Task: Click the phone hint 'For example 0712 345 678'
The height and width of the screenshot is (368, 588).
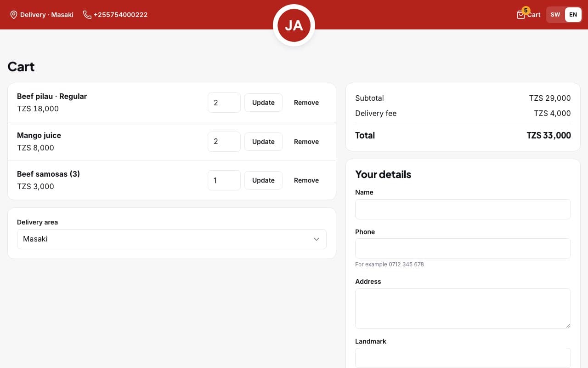Action: tap(390, 264)
